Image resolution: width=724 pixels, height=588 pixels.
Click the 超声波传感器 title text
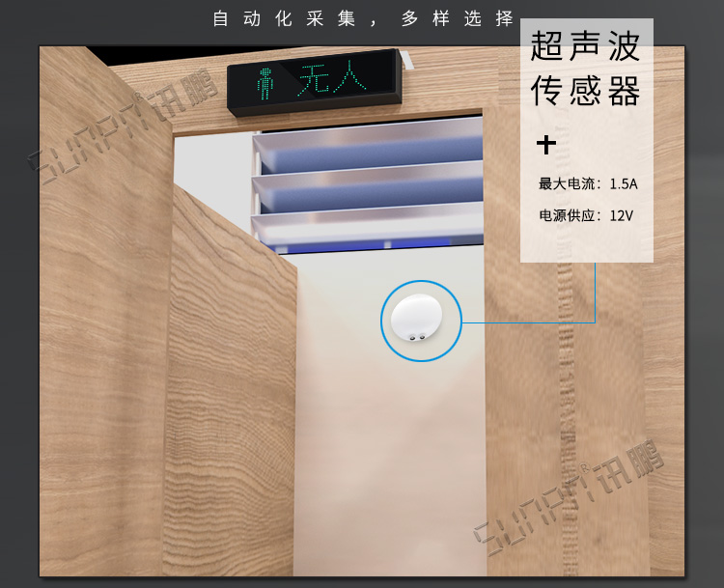pos(585,69)
